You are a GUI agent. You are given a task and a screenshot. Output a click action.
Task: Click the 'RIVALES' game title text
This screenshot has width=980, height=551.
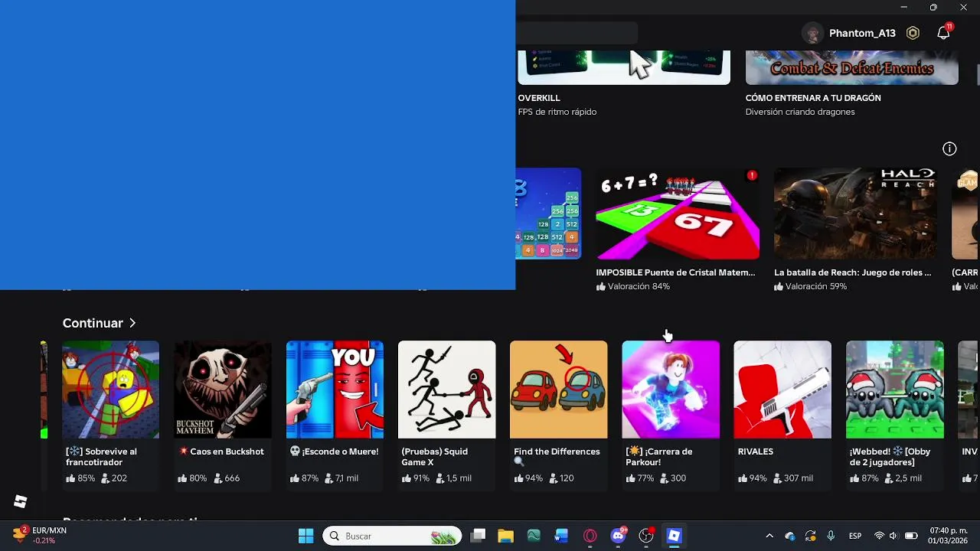click(756, 452)
